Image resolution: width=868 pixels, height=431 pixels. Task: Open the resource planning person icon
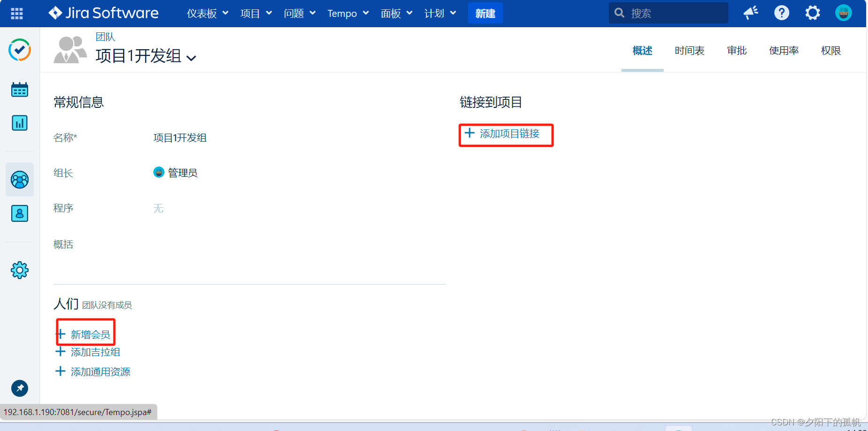point(19,213)
